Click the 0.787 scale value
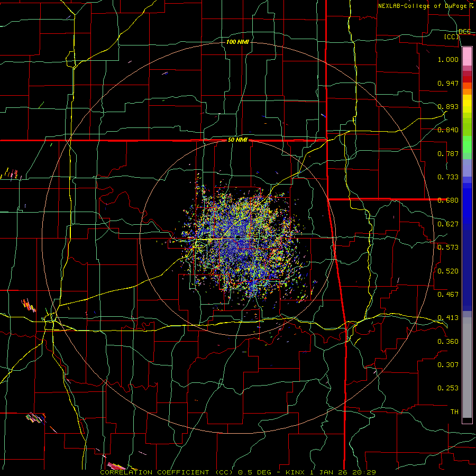Viewport: 476px width, 476px height. 448,153
